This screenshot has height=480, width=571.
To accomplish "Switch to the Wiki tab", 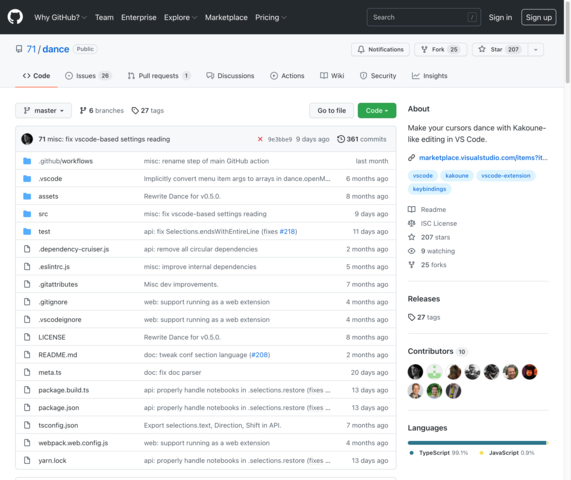I will [332, 76].
